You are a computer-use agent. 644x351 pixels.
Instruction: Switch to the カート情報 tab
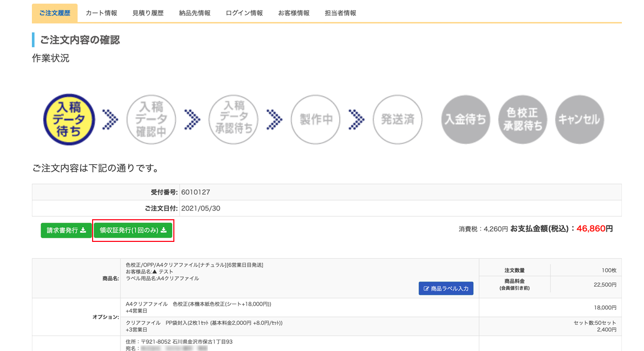[x=101, y=13]
